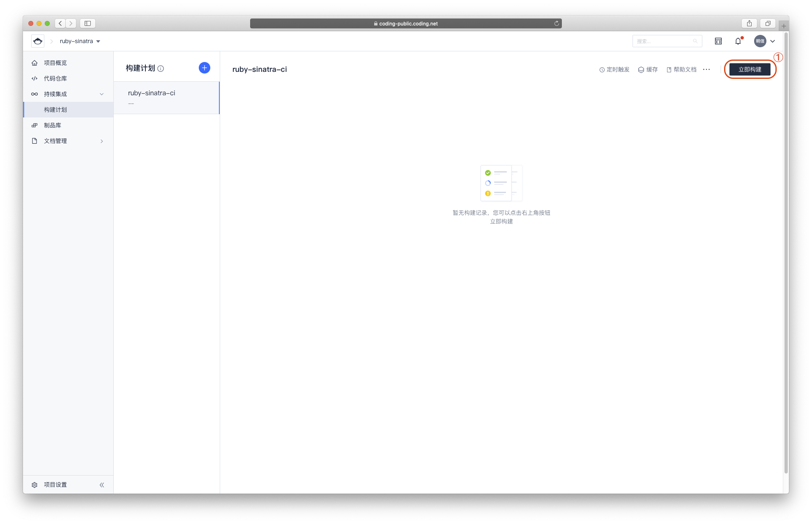Viewport: 812px width, 524px height.
Task: Click the build plan info icon
Action: [161, 69]
